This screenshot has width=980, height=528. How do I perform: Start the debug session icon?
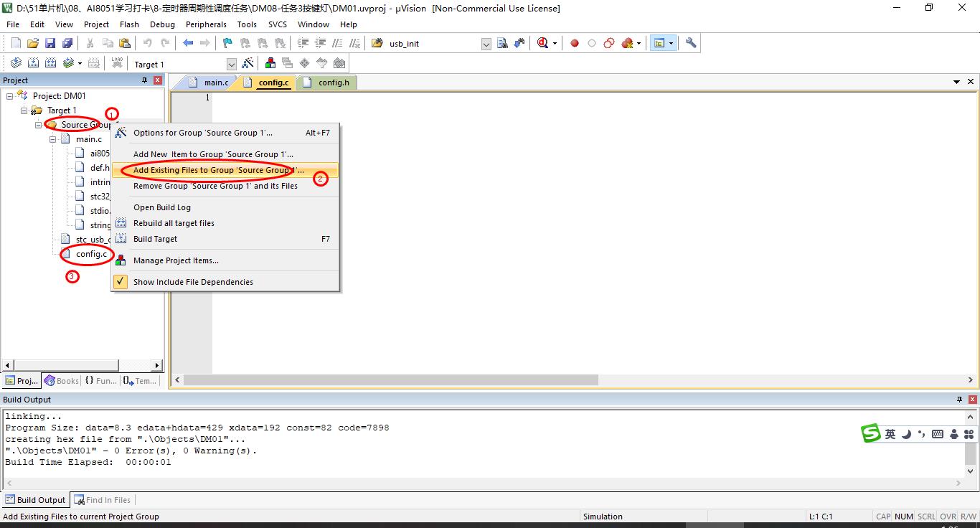tap(543, 43)
